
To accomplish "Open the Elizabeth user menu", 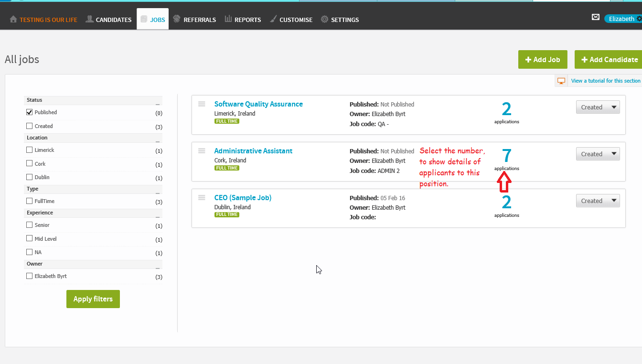I will coord(622,19).
